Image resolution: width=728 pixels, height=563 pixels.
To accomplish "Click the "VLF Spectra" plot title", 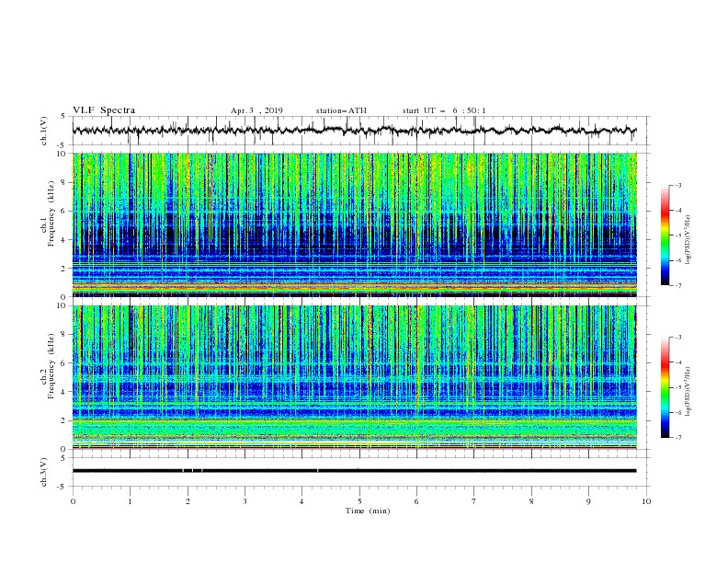I will [104, 110].
